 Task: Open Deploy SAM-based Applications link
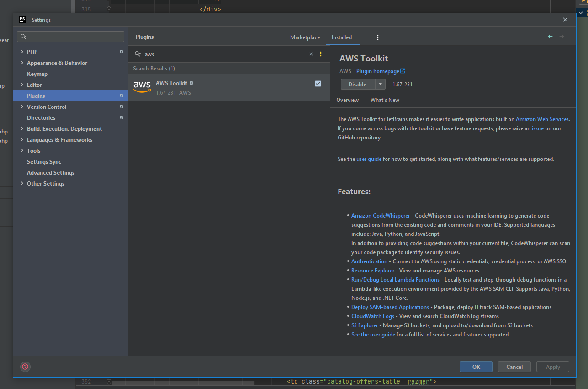[x=390, y=307]
